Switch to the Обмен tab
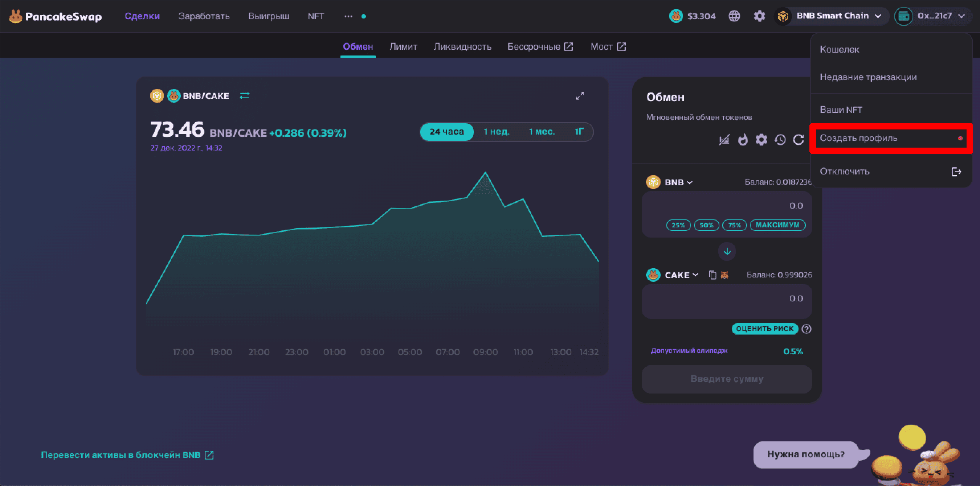 point(358,47)
